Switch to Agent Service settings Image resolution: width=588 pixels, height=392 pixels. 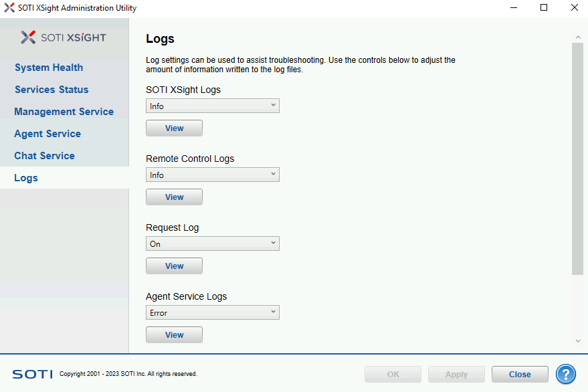(x=47, y=134)
